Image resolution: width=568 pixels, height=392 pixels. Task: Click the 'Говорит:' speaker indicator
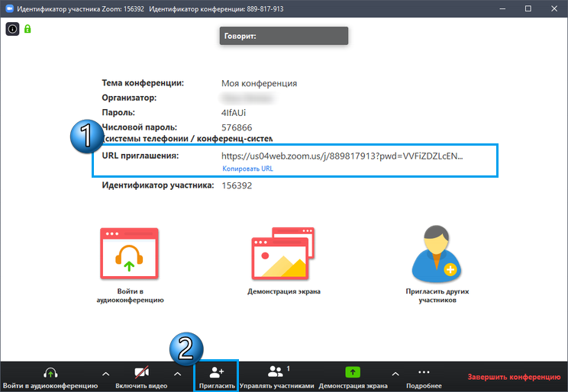[284, 36]
